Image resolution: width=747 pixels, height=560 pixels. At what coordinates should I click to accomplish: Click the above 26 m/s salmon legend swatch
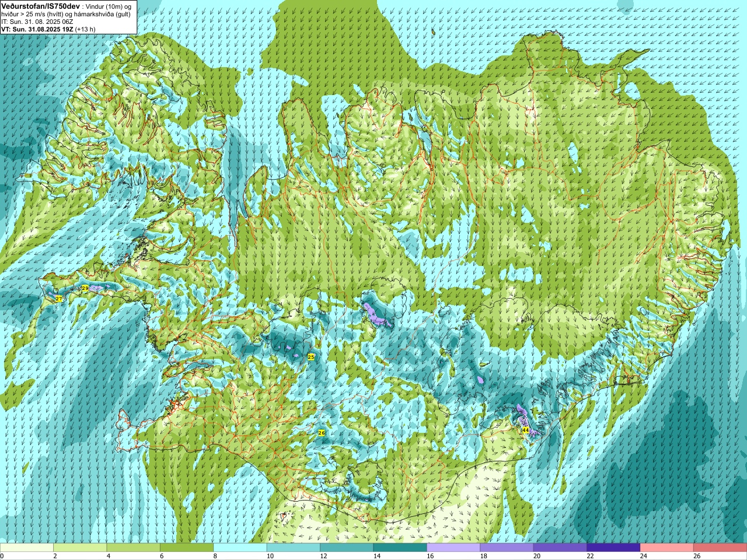tap(720, 548)
